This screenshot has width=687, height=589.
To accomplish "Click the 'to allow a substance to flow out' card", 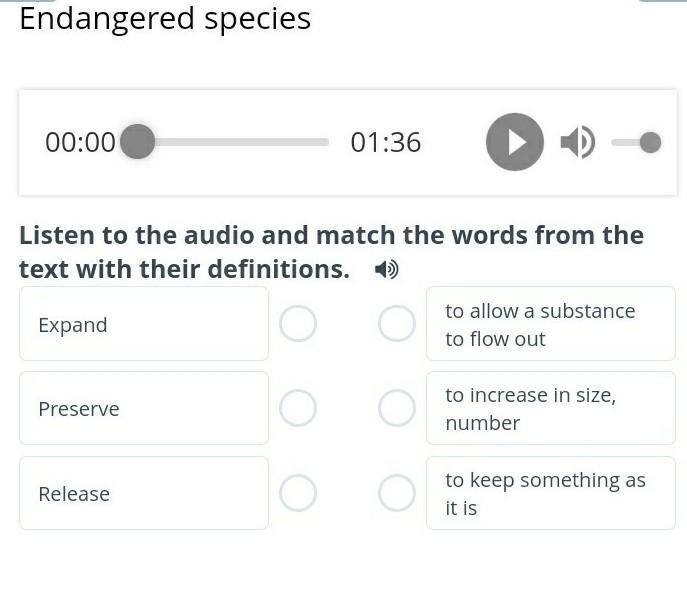I will [x=551, y=324].
